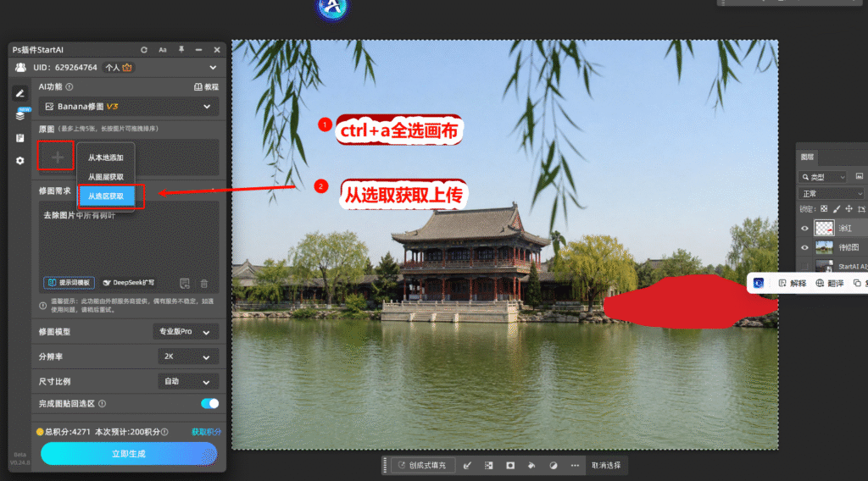Toggle the 完成图贴回选区 switch

(210, 404)
